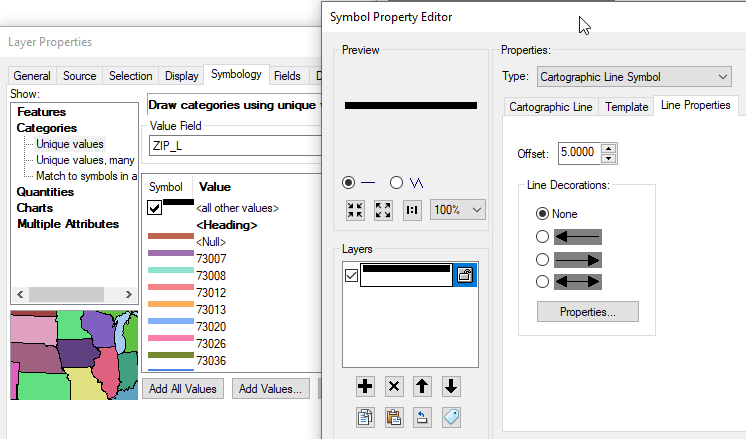Click the olive line symbol for 73036
746x439 pixels.
pyautogui.click(x=171, y=355)
